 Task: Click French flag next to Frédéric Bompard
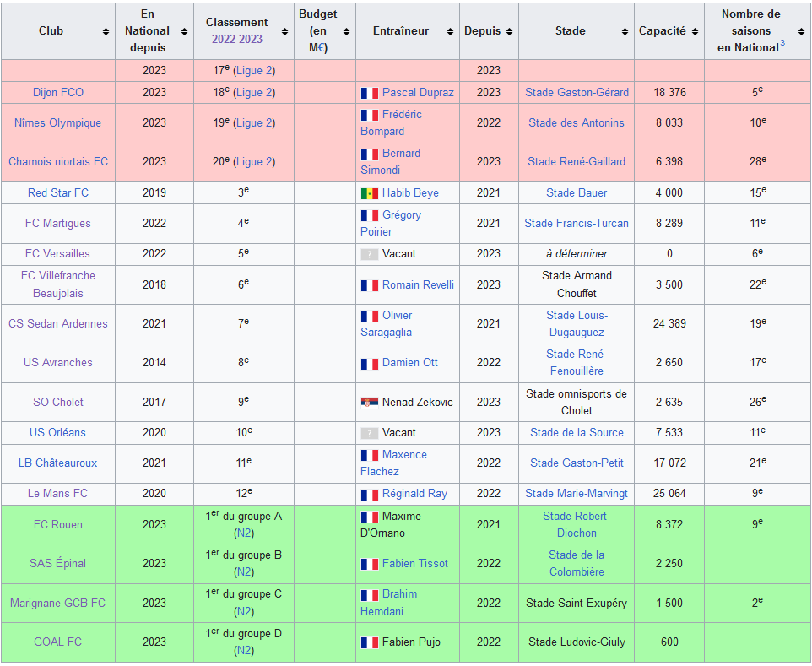[x=369, y=115]
